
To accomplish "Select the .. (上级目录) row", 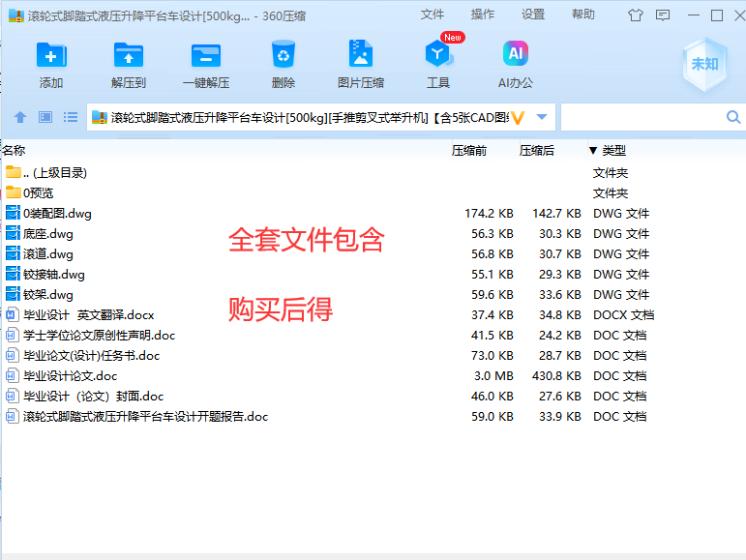I will tap(373, 172).
